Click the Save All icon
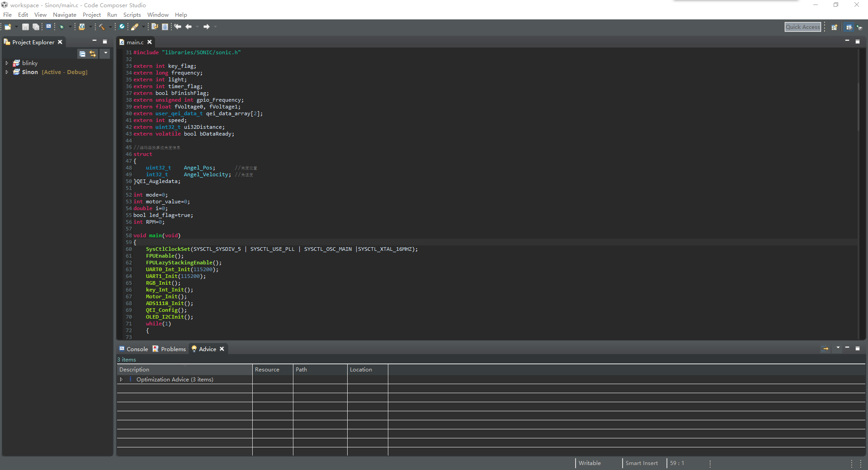The image size is (868, 470). pyautogui.click(x=36, y=27)
